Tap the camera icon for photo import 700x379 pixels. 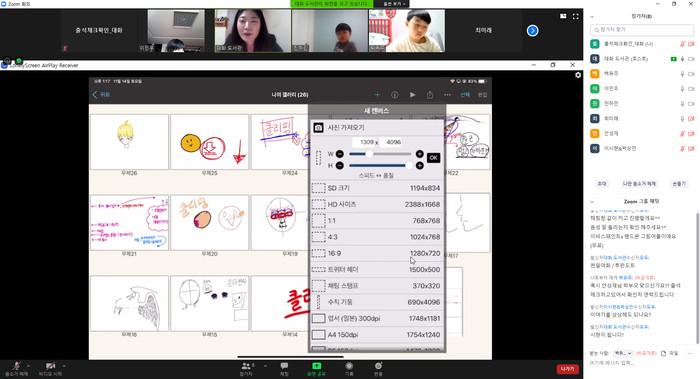[x=318, y=128]
